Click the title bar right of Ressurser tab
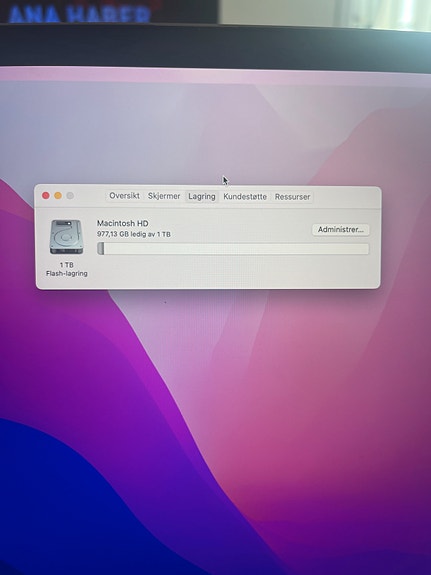Image resolution: width=431 pixels, height=575 pixels. [345, 197]
